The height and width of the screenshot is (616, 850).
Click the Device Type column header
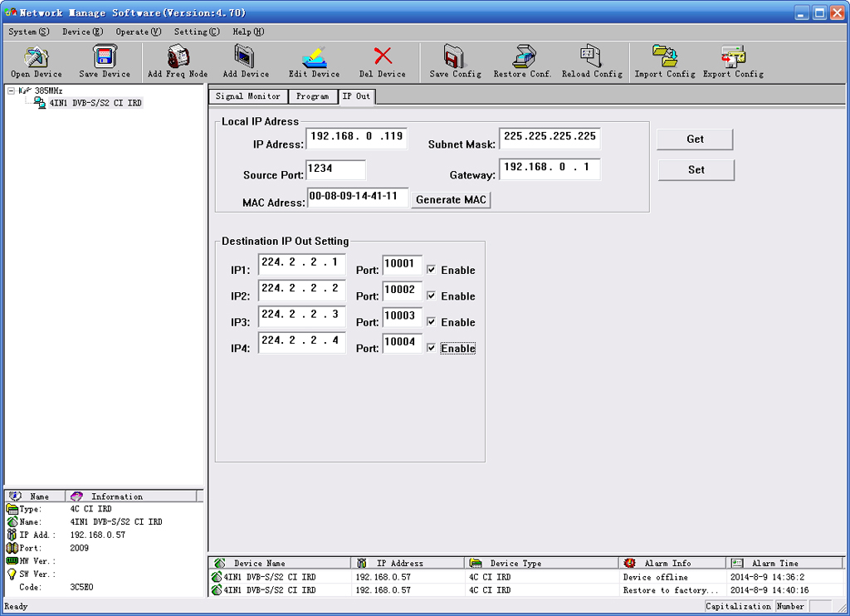(x=541, y=564)
